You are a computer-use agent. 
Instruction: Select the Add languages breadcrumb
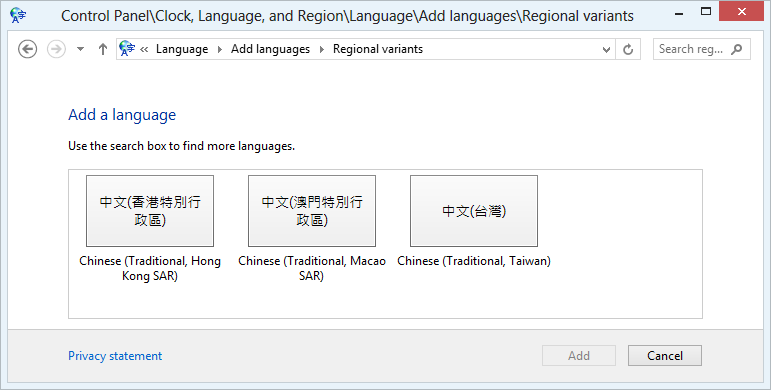point(270,49)
